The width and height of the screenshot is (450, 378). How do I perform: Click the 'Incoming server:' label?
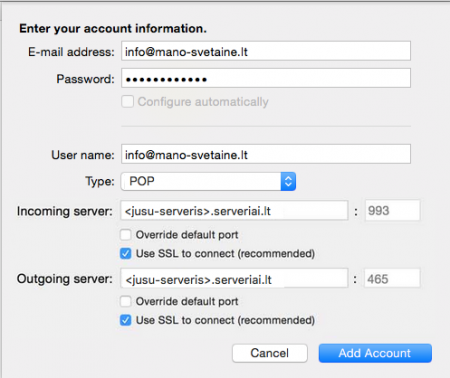65,211
